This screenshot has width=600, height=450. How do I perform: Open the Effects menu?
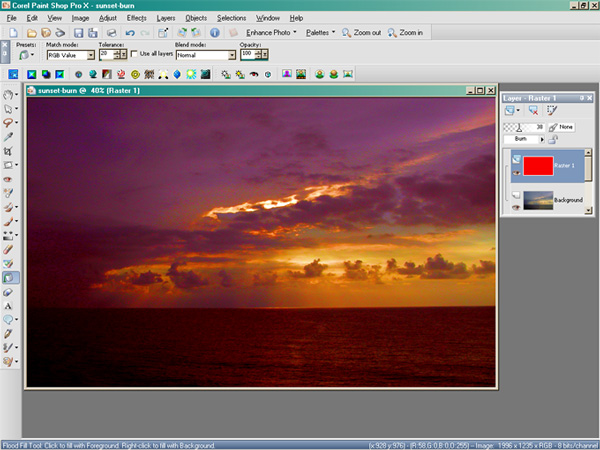point(137,18)
